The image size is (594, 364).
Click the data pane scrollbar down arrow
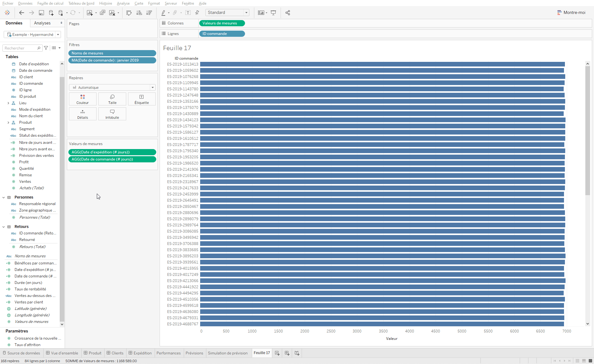(62, 324)
